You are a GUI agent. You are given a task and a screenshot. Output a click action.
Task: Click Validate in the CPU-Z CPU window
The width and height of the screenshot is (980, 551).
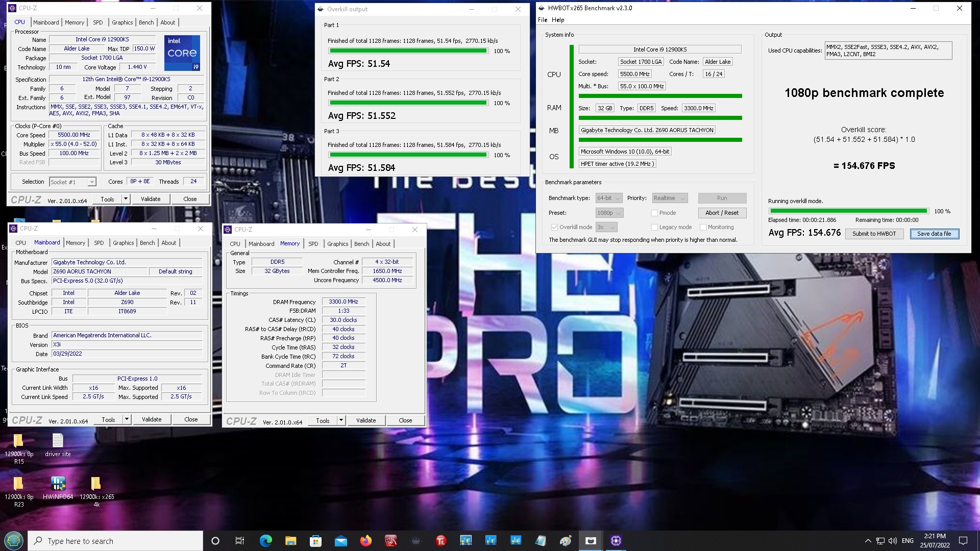click(151, 199)
